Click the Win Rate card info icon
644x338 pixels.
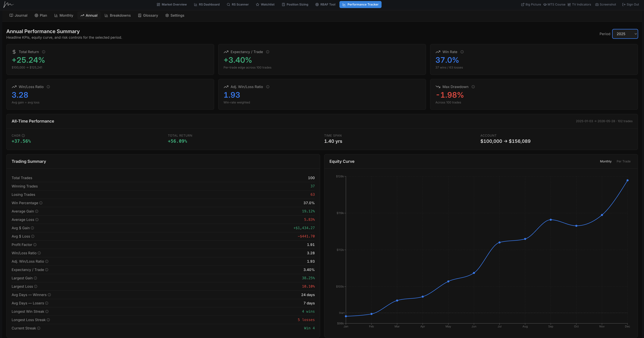tap(462, 52)
